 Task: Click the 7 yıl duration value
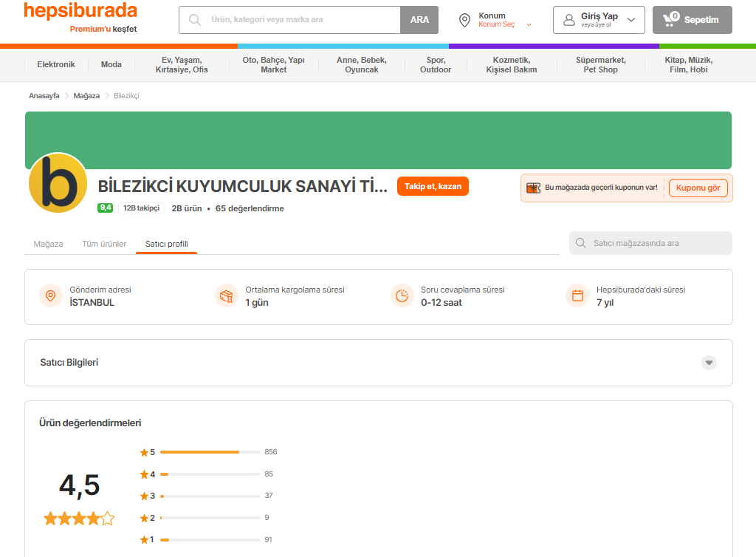(605, 303)
